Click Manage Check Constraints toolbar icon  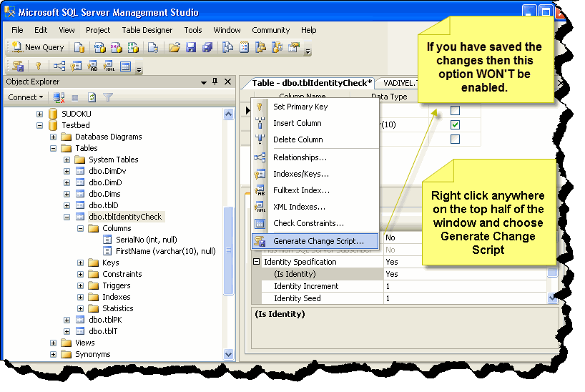[x=126, y=67]
